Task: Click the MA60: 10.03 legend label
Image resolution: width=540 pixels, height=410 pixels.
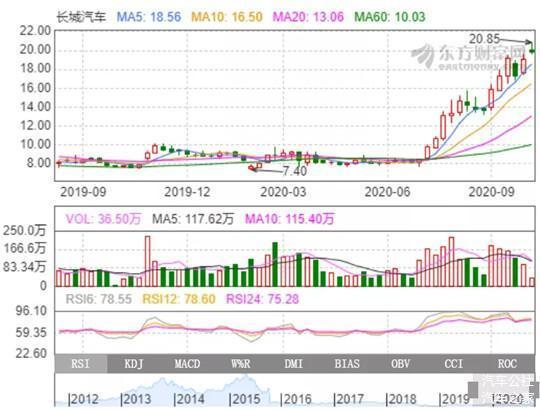Action: click(x=390, y=17)
